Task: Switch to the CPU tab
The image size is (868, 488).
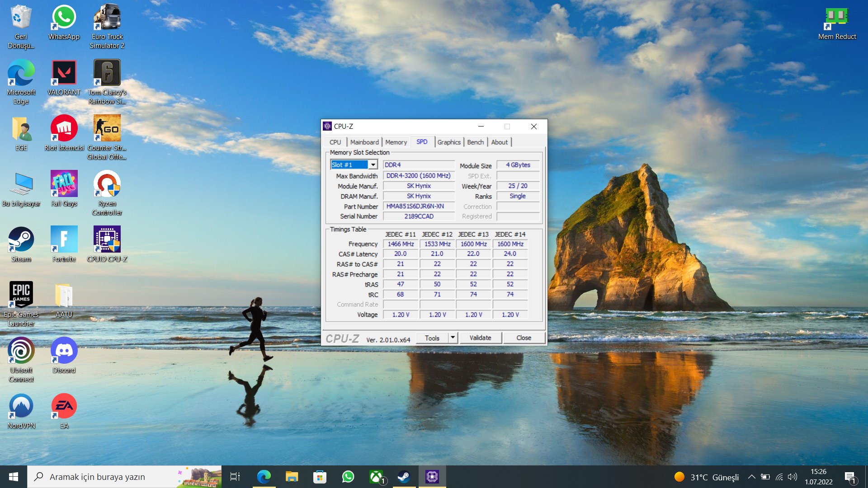Action: [x=335, y=142]
